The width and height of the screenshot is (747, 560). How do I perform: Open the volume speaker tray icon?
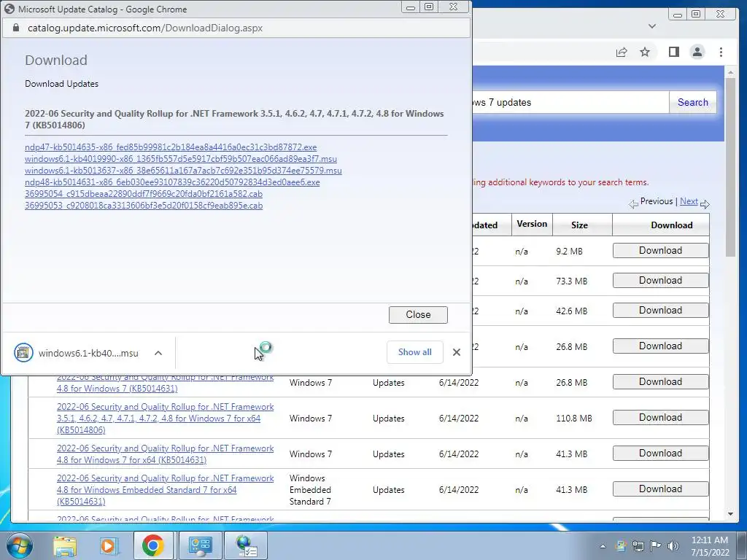[x=673, y=546]
